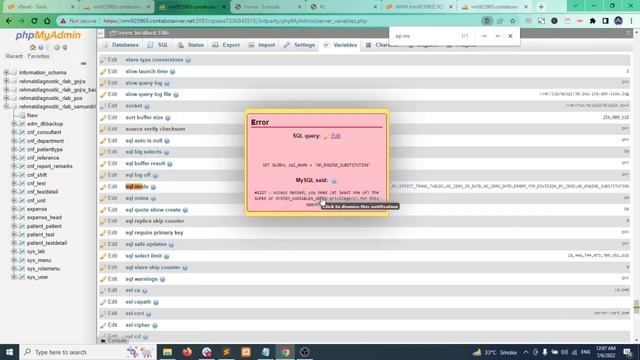Expand sys_menu table node
This screenshot has width=640, height=360.
tap(14, 260)
